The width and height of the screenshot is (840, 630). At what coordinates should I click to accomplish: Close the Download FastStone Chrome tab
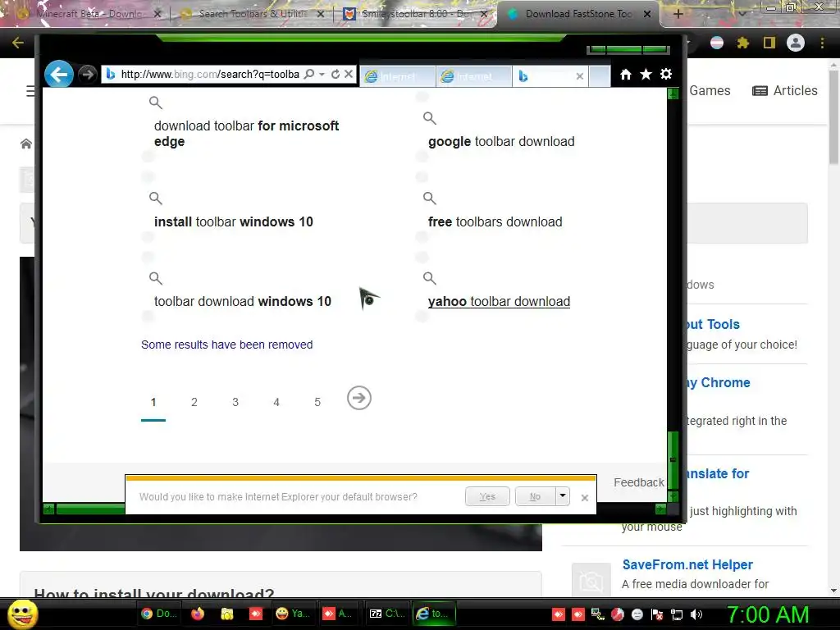[x=647, y=14]
